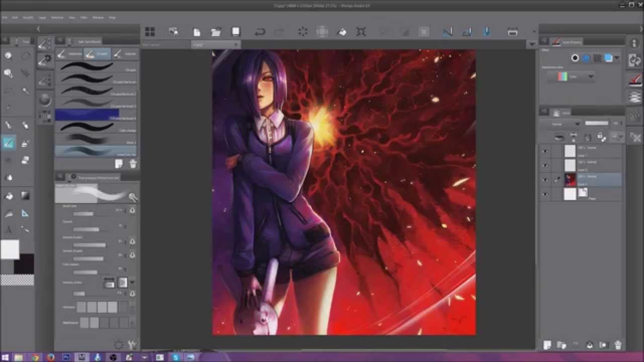Click Save icon in command bar
The image size is (644, 362).
(235, 32)
